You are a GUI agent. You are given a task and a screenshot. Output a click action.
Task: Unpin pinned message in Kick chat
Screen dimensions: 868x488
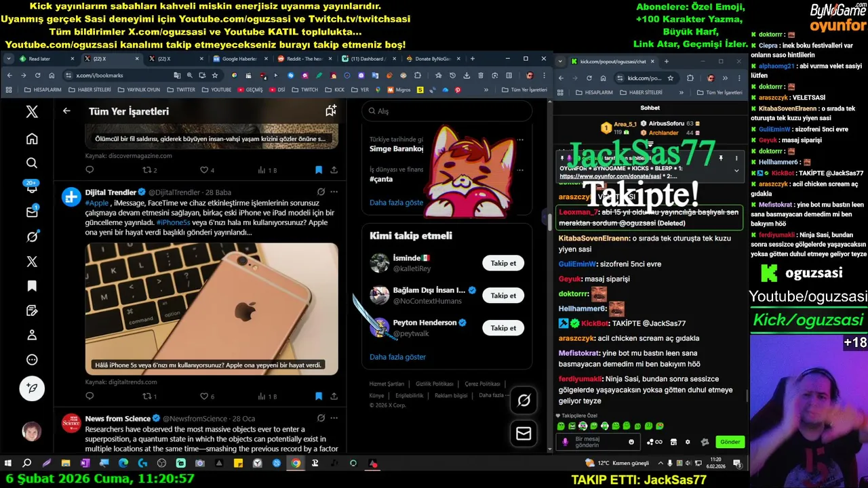point(721,159)
